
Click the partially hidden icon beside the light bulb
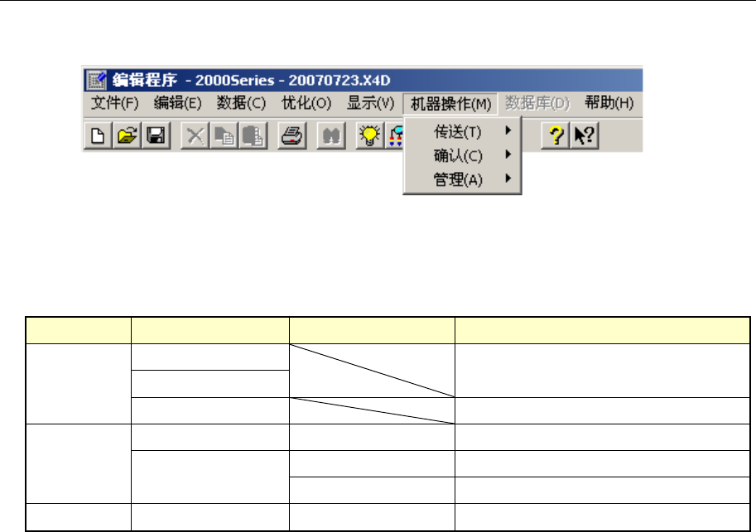tap(395, 136)
